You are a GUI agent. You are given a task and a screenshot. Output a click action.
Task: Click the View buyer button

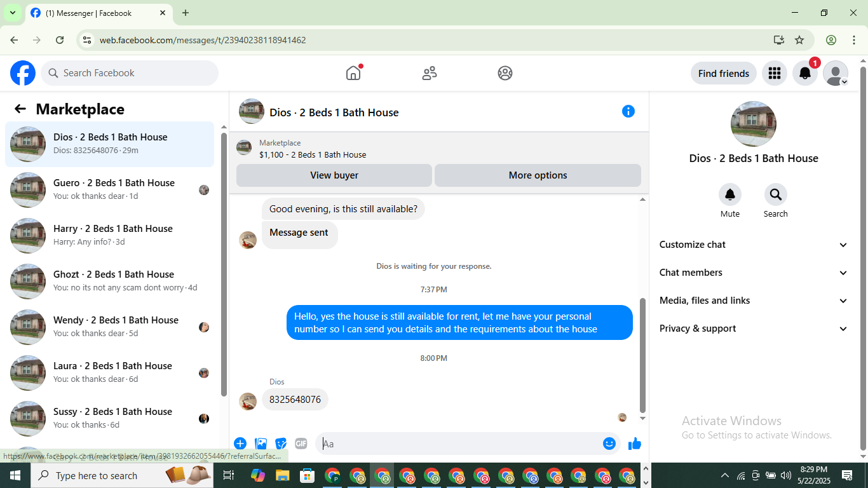tap(334, 175)
